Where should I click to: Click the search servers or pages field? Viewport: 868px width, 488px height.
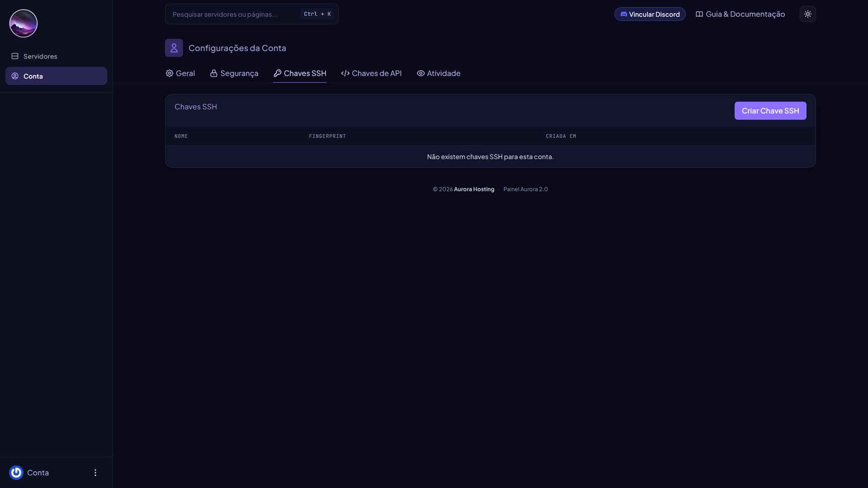(x=251, y=14)
